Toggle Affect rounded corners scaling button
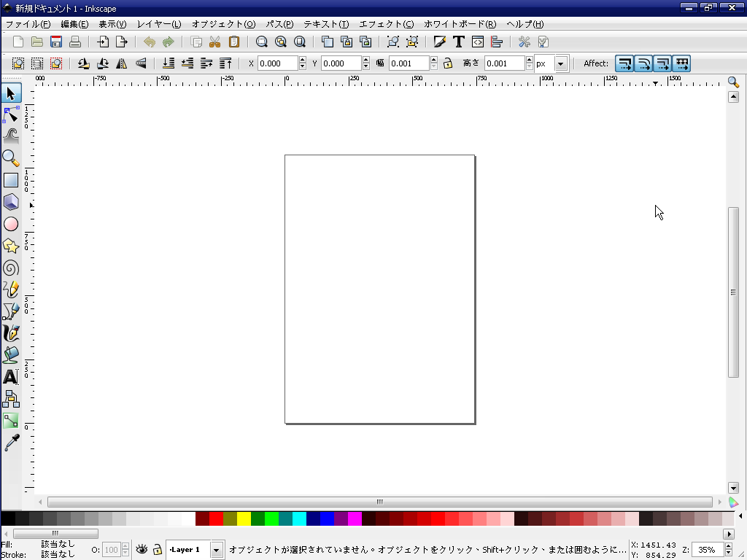The height and width of the screenshot is (560, 747). click(643, 63)
